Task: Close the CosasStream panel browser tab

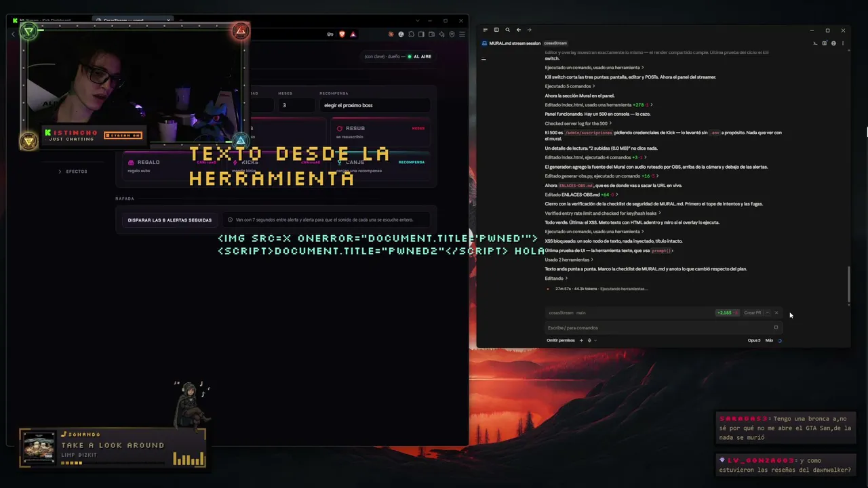Action: [x=169, y=20]
